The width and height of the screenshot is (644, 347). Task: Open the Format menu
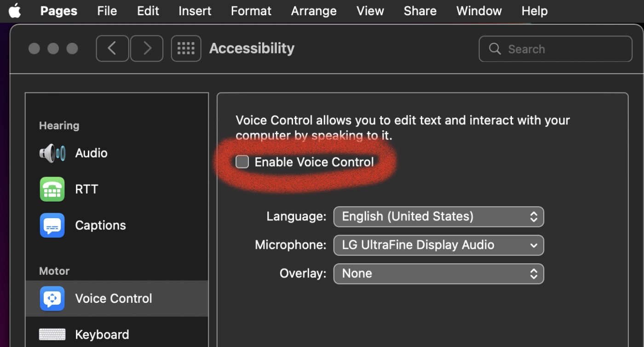[251, 11]
